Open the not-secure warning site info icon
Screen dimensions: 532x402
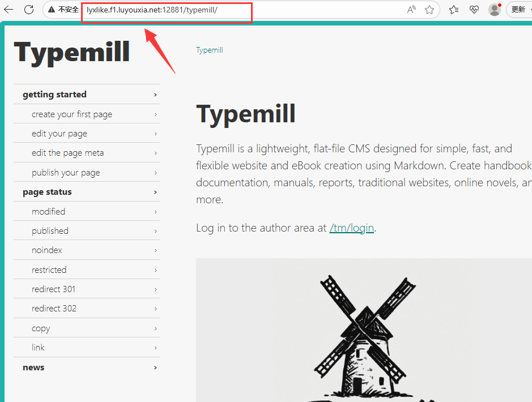52,10
